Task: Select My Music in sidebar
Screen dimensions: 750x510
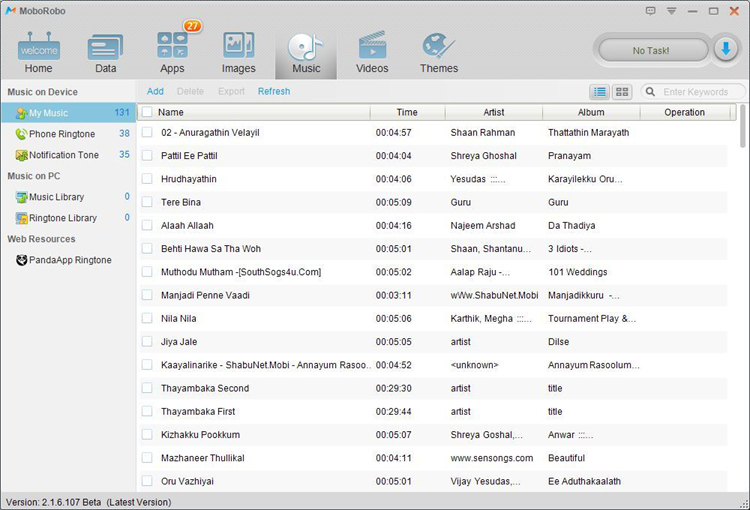Action: click(68, 113)
